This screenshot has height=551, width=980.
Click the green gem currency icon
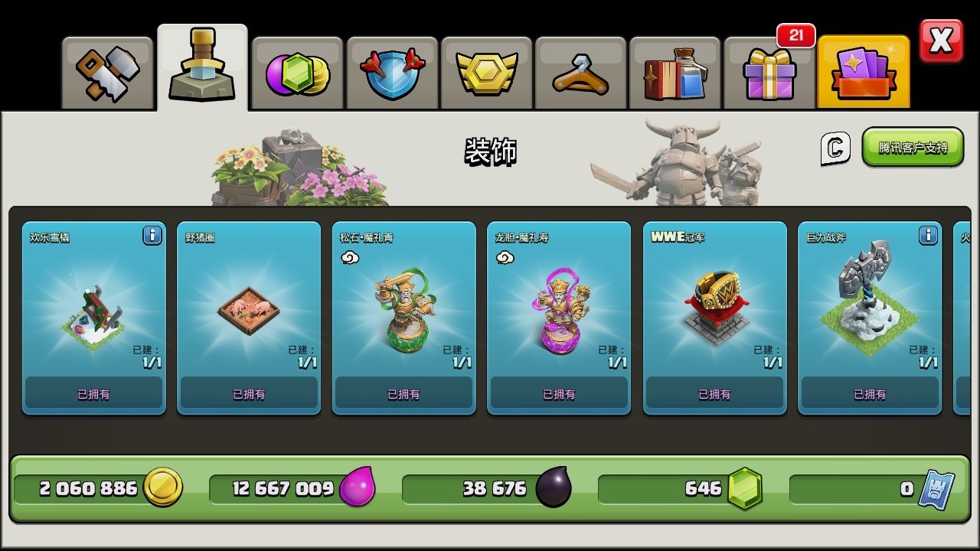pos(745,488)
